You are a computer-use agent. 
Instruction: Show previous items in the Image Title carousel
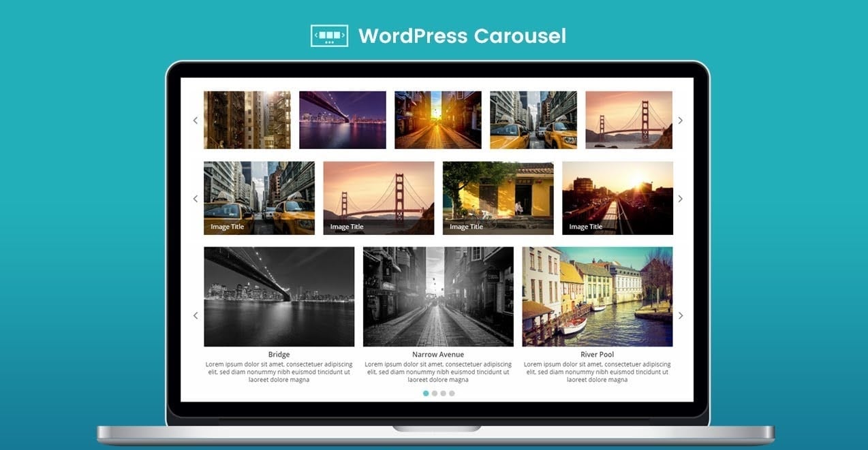click(x=196, y=199)
